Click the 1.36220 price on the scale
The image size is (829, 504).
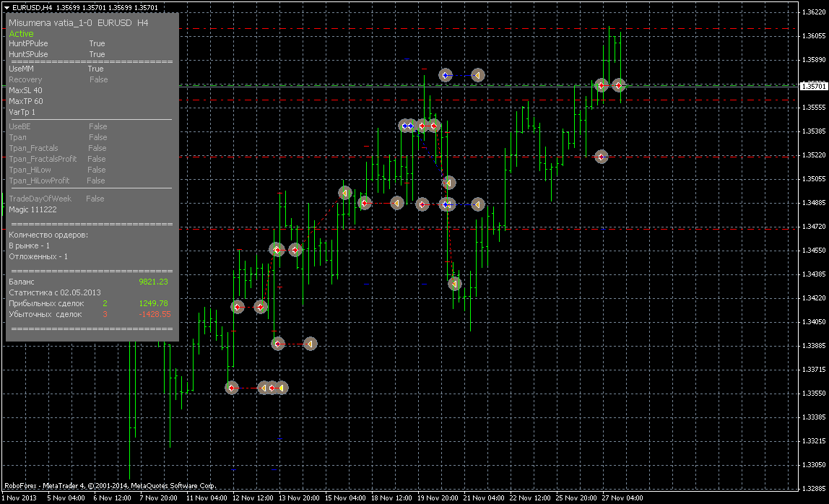pyautogui.click(x=815, y=12)
